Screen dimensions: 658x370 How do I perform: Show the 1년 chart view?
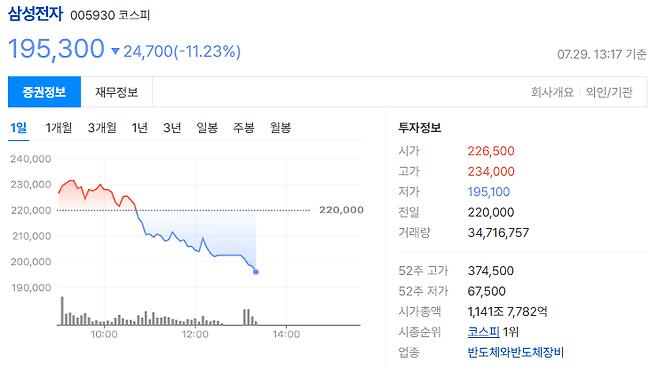139,128
